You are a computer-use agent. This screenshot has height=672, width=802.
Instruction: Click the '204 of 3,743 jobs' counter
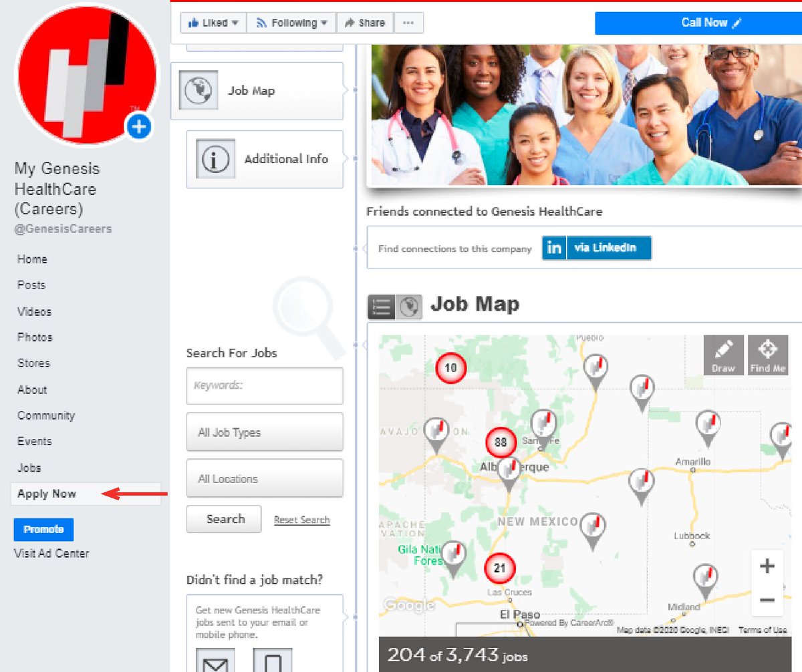(457, 655)
